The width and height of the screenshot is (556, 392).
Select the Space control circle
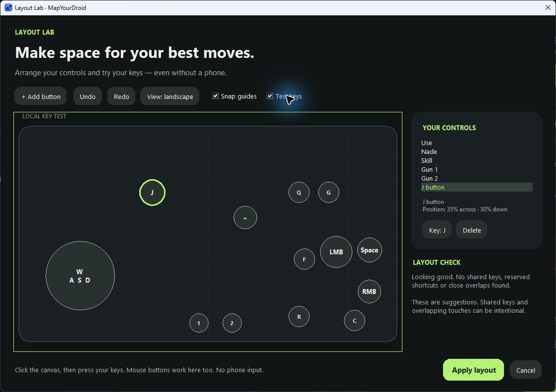pos(370,250)
